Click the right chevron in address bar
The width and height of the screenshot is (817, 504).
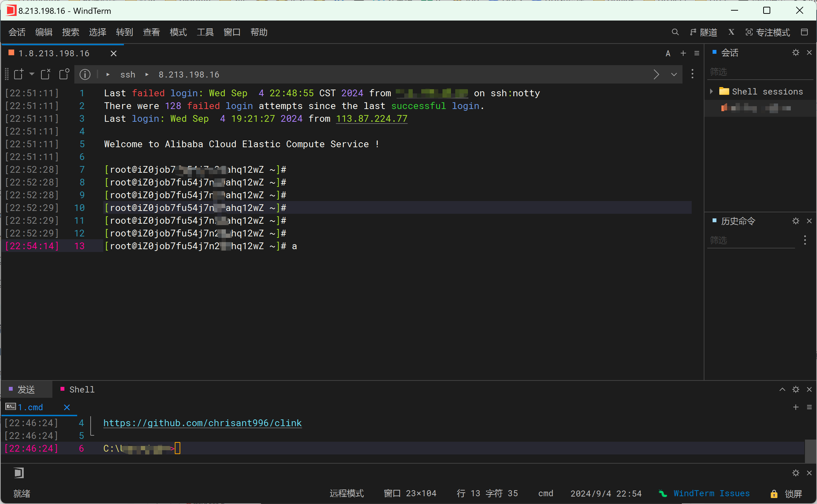coord(656,74)
